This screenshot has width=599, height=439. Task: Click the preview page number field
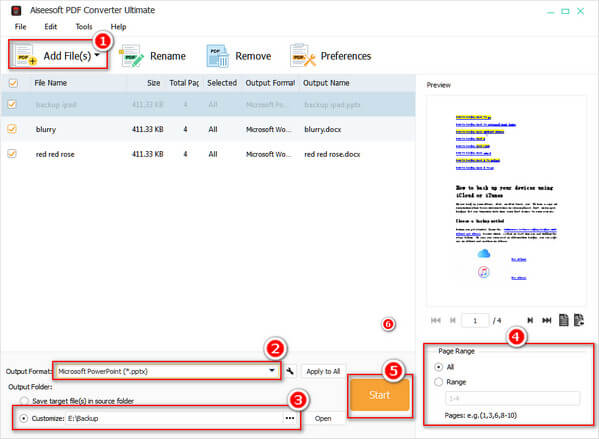(x=475, y=320)
